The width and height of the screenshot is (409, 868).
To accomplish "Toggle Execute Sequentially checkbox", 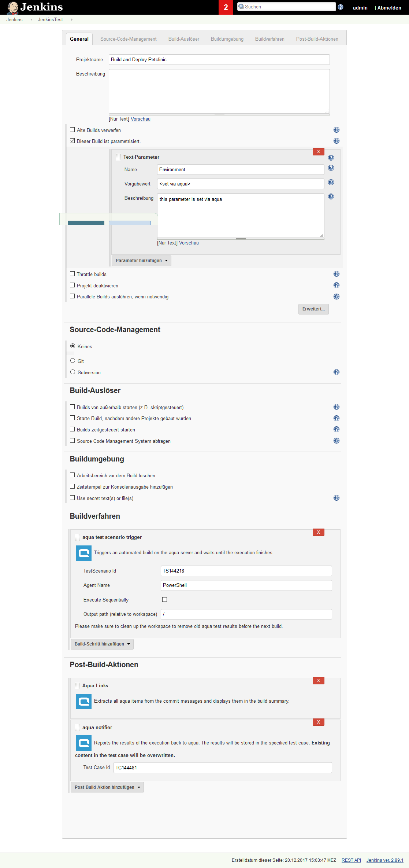I will (164, 600).
